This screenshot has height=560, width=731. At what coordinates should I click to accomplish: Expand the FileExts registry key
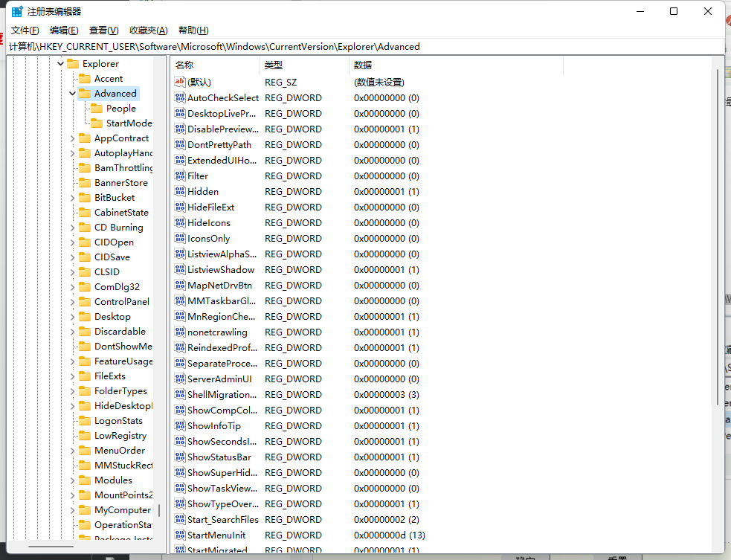click(x=72, y=376)
